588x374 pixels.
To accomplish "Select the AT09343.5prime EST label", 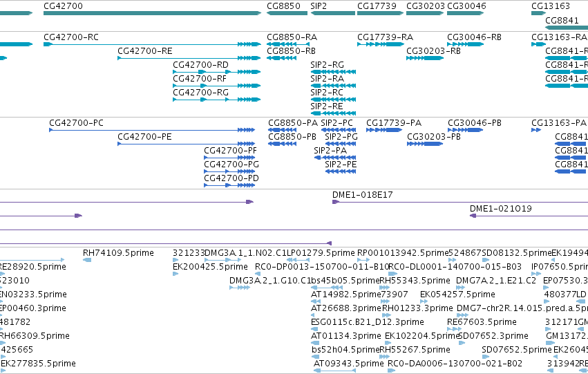I will (x=349, y=364).
